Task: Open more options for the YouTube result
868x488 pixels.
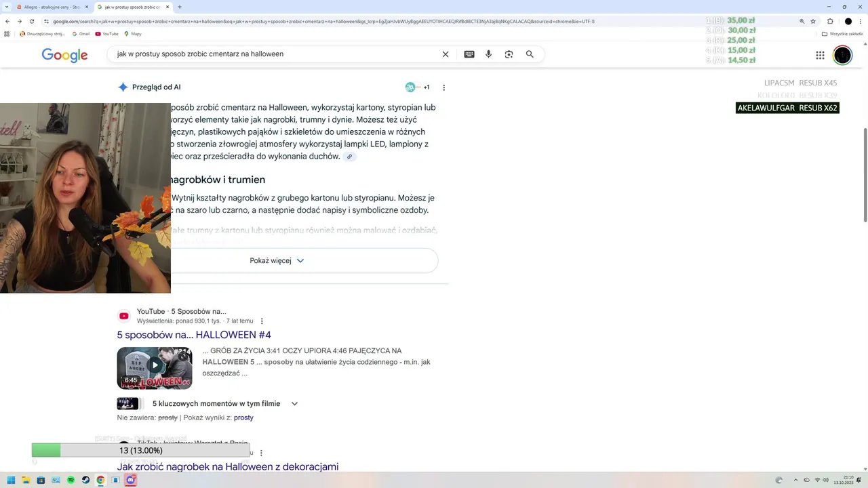Action: click(262, 321)
